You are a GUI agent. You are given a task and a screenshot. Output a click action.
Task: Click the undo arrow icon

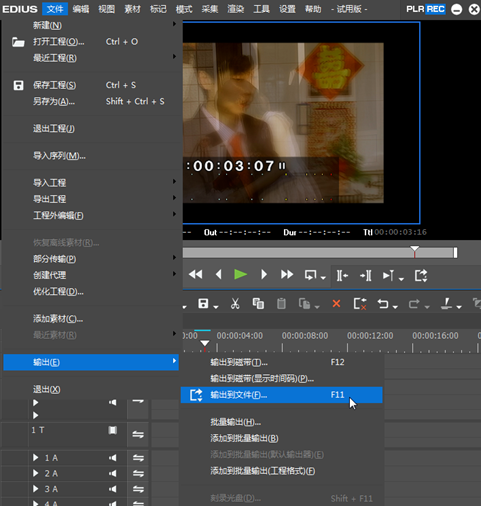[383, 304]
